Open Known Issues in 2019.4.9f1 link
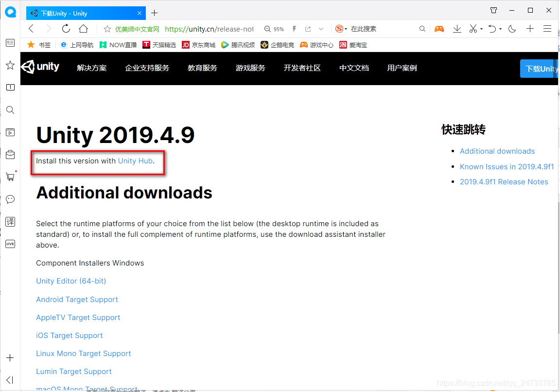560x392 pixels. [507, 166]
